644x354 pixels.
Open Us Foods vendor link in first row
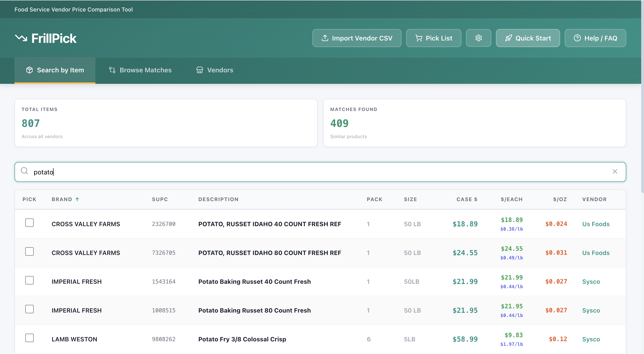596,224
